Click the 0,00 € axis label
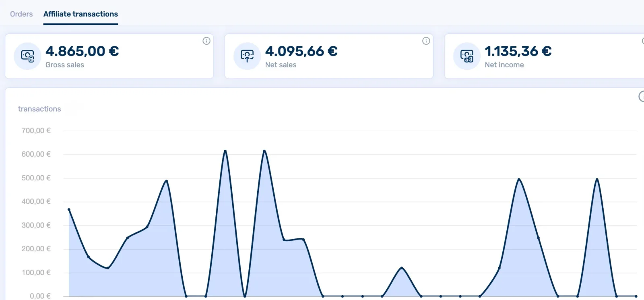The image size is (644, 300). pyautogui.click(x=40, y=296)
